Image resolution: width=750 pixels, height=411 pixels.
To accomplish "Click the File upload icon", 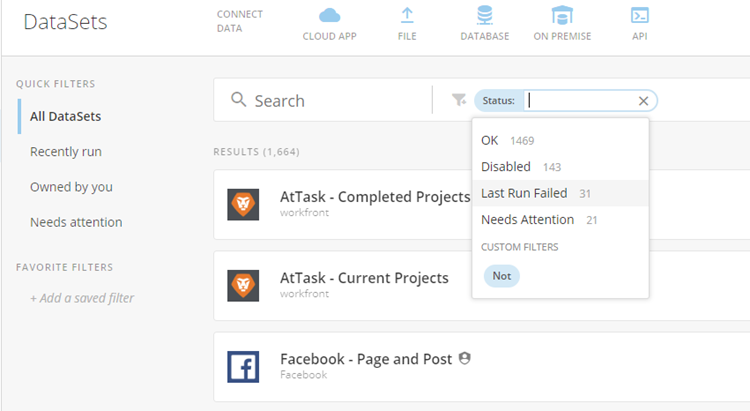I will (x=407, y=16).
